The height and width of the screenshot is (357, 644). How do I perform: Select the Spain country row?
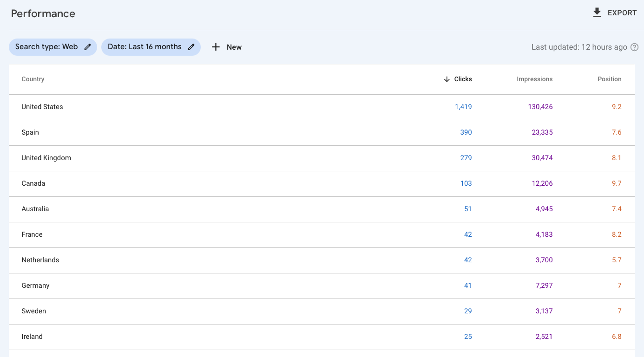click(30, 132)
